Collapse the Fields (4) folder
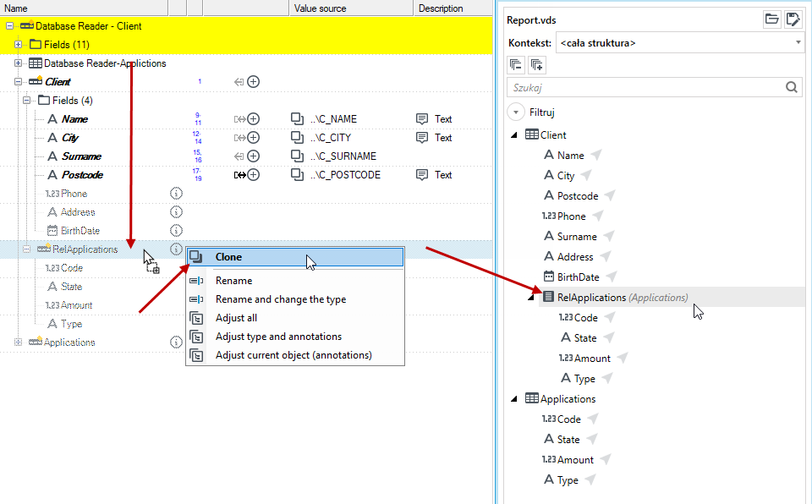 click(26, 101)
